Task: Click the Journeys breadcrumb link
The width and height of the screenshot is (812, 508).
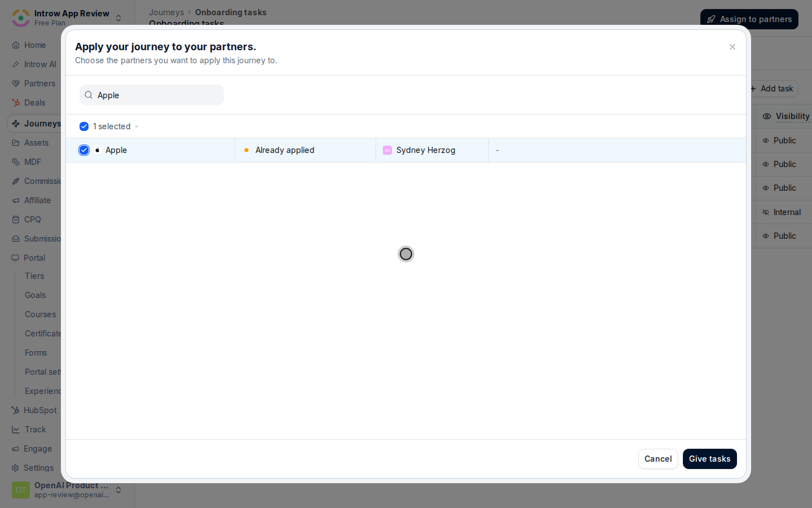Action: point(166,12)
